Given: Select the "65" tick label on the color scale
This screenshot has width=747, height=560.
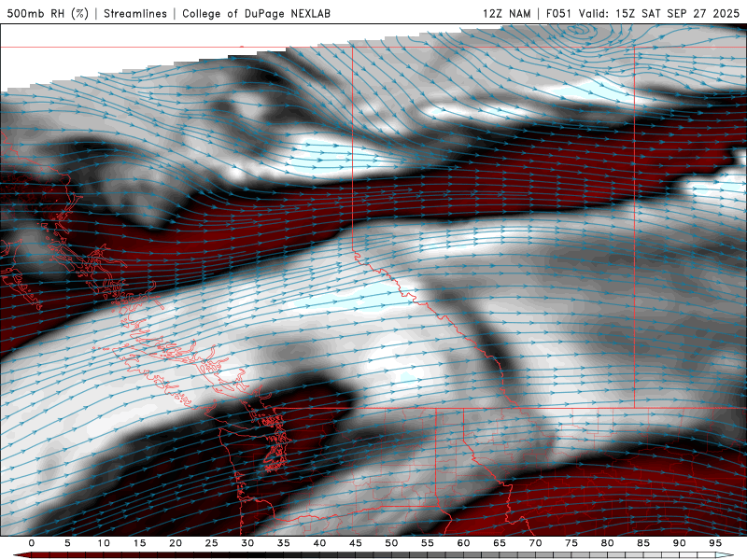Looking at the screenshot, I should tap(500, 543).
